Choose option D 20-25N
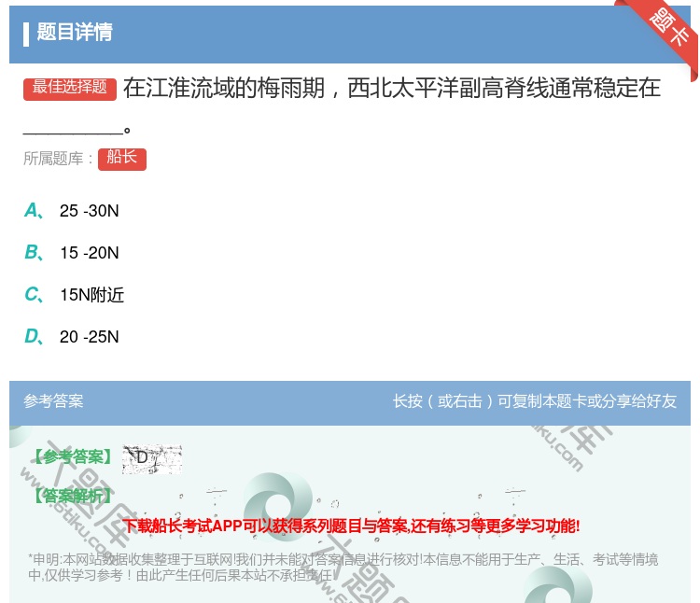 tap(72, 337)
